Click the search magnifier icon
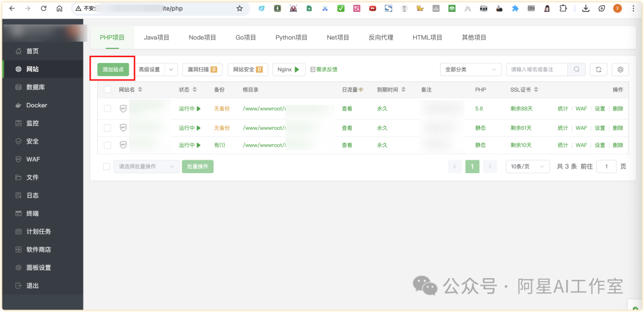 [x=576, y=70]
